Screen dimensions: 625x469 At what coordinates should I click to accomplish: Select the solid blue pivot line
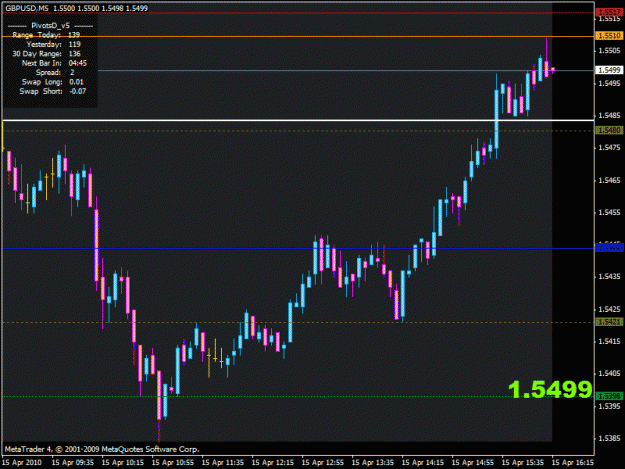[x=298, y=249]
